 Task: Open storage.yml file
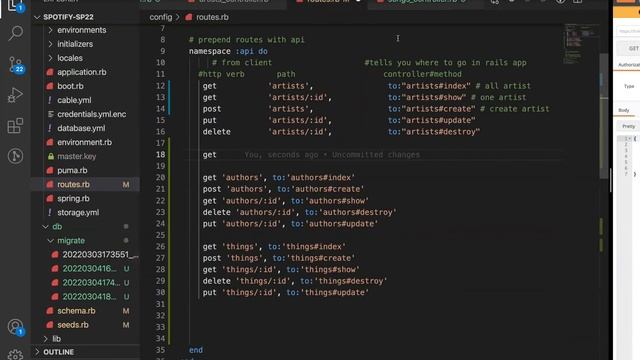coord(78,213)
